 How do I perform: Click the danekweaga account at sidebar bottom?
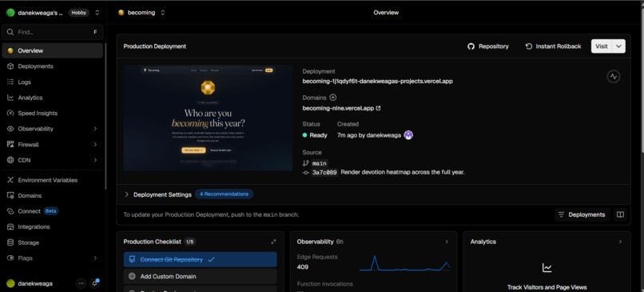pos(30,283)
